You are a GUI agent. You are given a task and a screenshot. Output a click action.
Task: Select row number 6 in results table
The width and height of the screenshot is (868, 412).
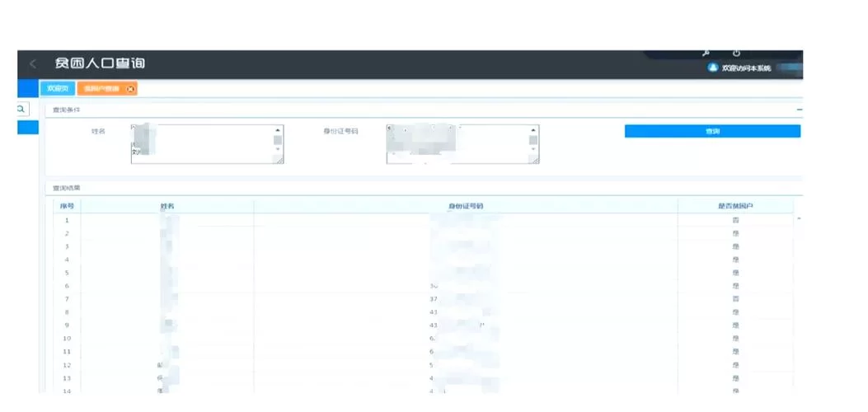[x=424, y=286]
